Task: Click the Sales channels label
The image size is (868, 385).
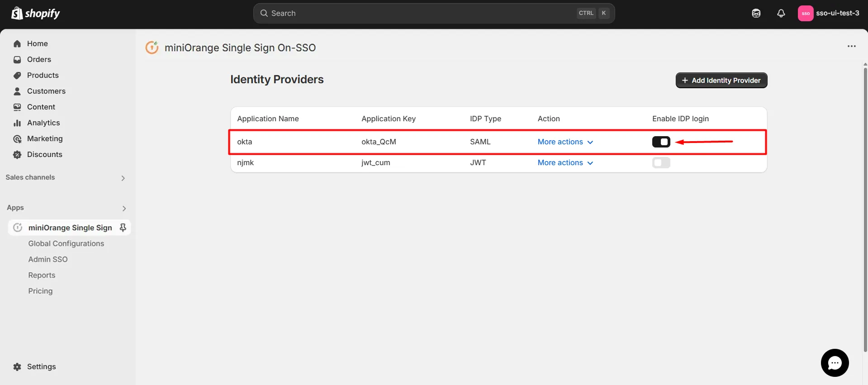Action: click(30, 177)
